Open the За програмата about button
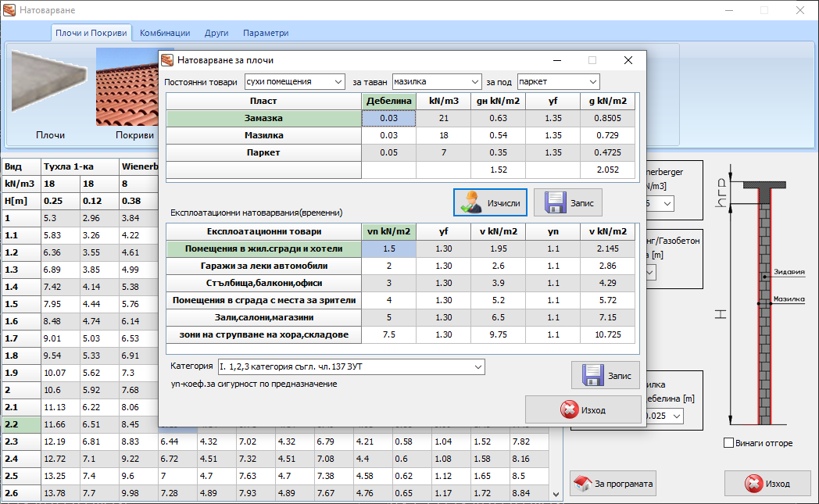Viewport: 819px width, 504px height. (x=612, y=484)
